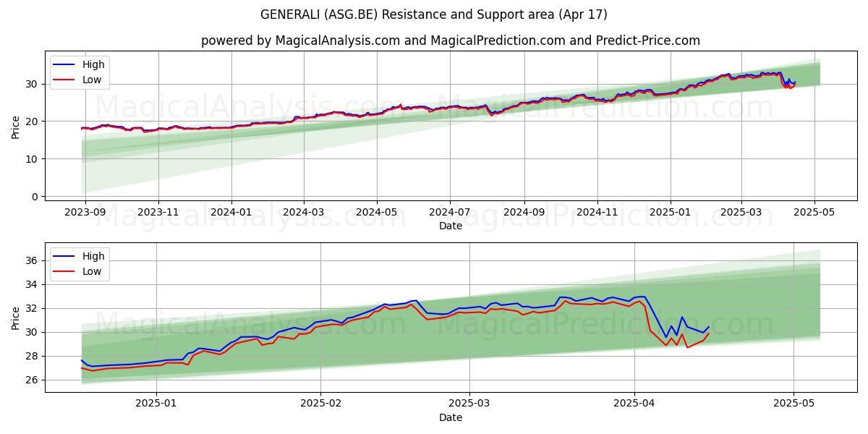Click the '2025-05' x-axis label in bottom chart

793,404
